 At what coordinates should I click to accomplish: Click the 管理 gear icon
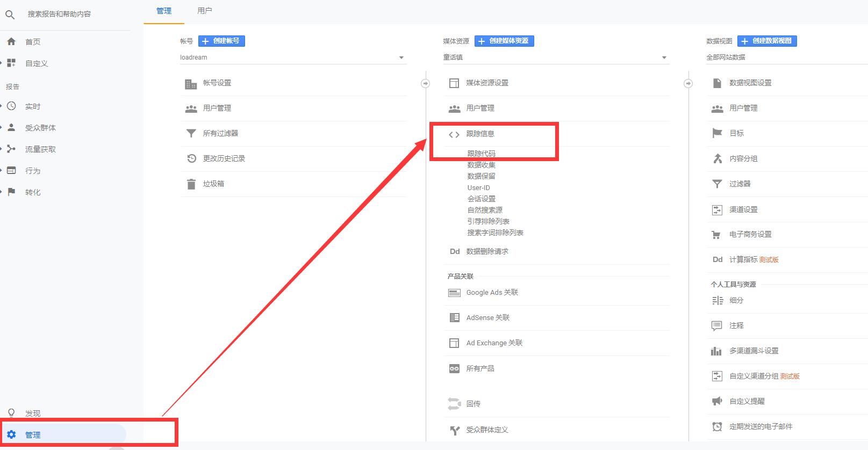coord(11,434)
